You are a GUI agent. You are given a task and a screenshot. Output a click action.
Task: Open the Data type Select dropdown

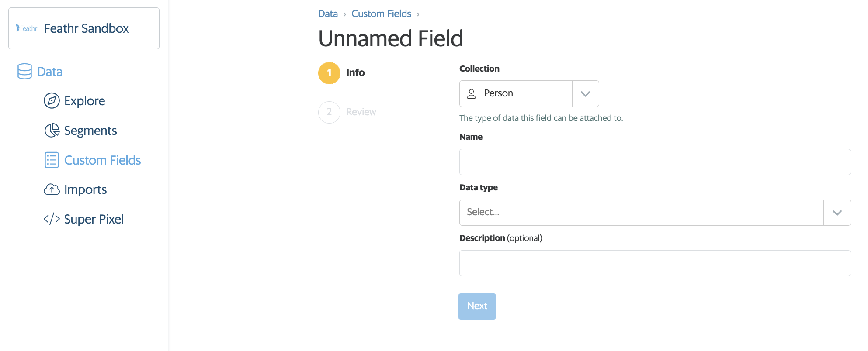click(655, 213)
